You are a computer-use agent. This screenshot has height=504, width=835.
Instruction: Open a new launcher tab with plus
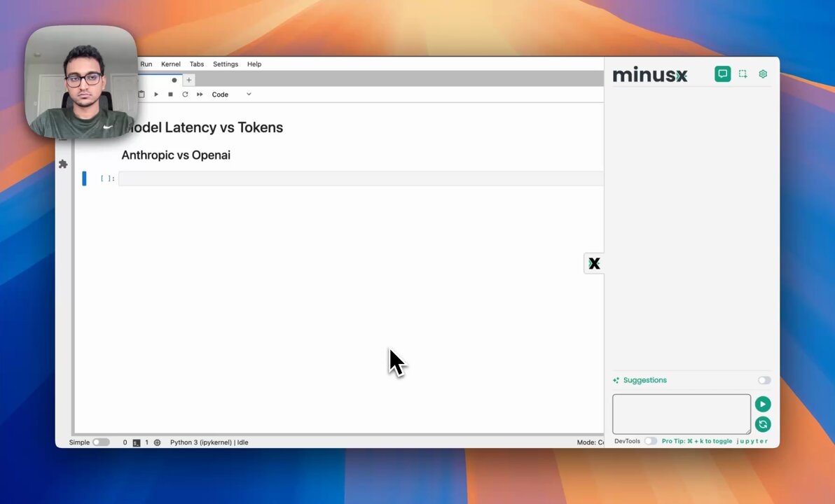coord(188,80)
